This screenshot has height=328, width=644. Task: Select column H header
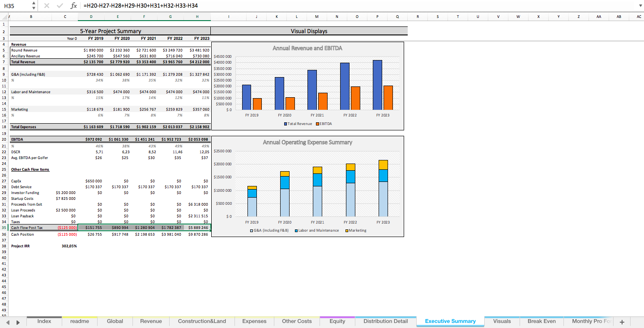196,17
